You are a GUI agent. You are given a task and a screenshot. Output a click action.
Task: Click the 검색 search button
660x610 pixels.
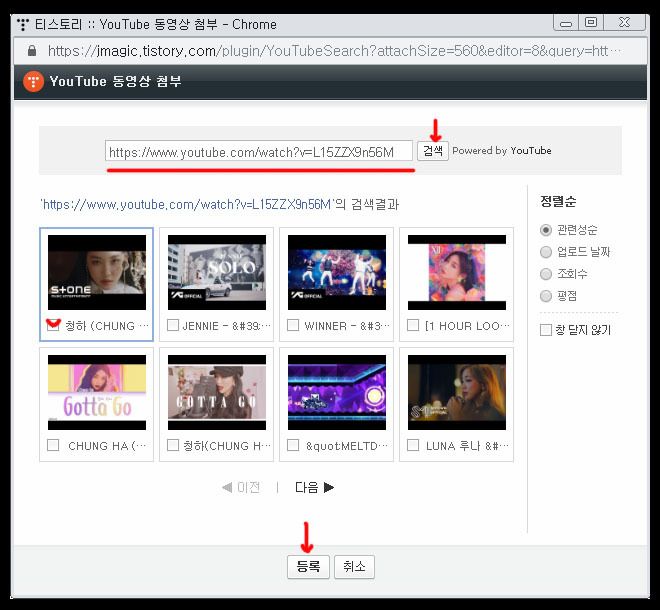pyautogui.click(x=433, y=151)
